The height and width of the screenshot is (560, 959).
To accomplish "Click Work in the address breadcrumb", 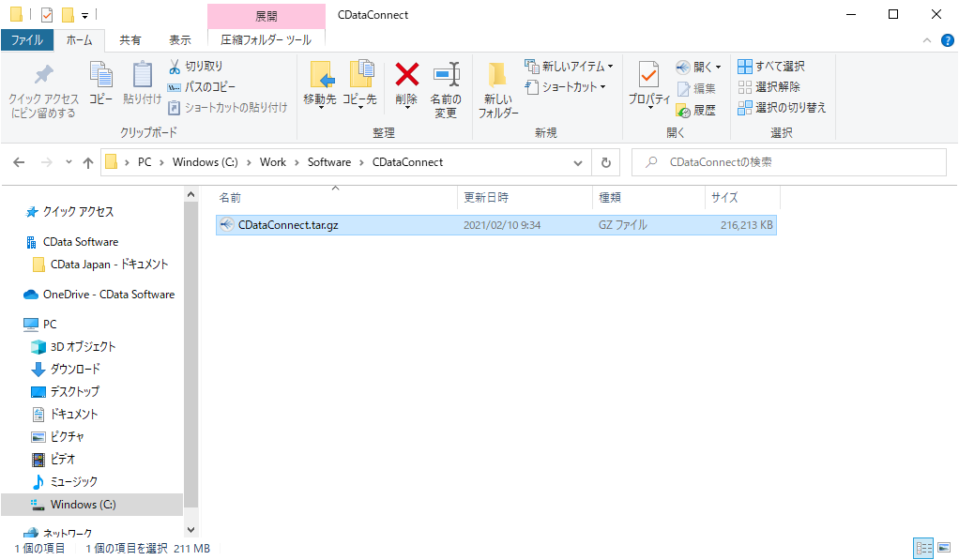I will coord(273,162).
